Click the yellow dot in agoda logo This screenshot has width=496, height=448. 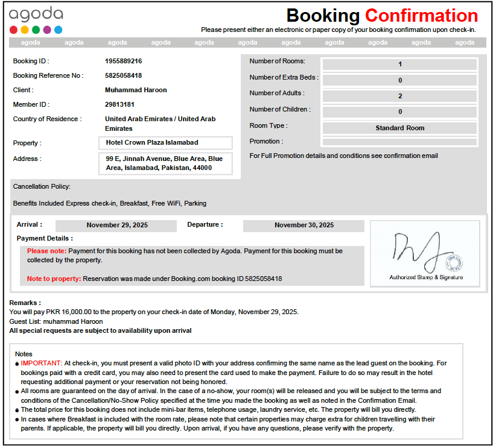click(25, 30)
